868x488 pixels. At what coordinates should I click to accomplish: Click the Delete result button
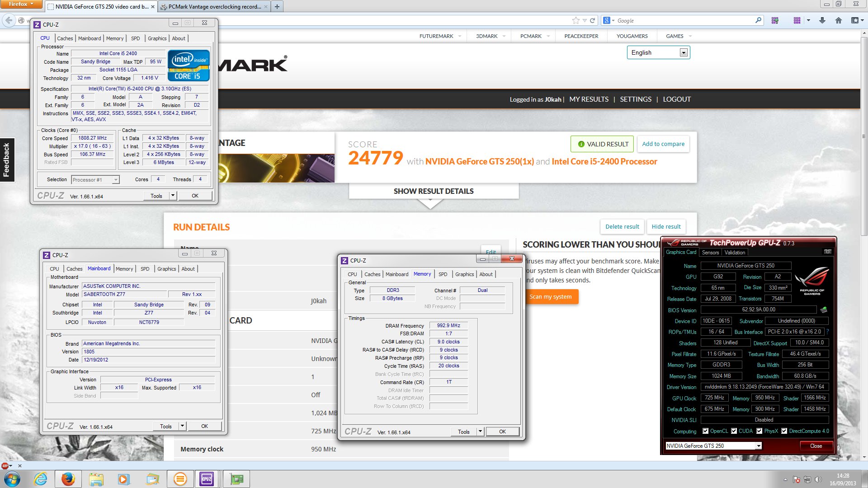pos(622,227)
